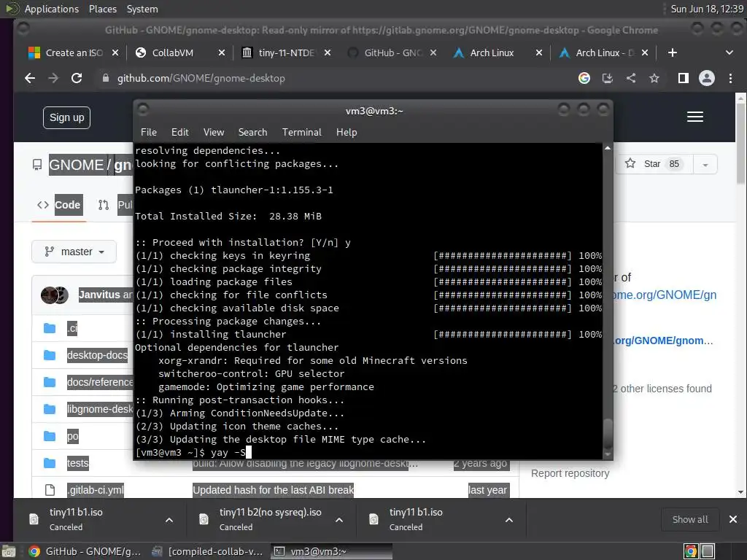
Task: Open the Terminal menu in terminal
Action: click(301, 133)
